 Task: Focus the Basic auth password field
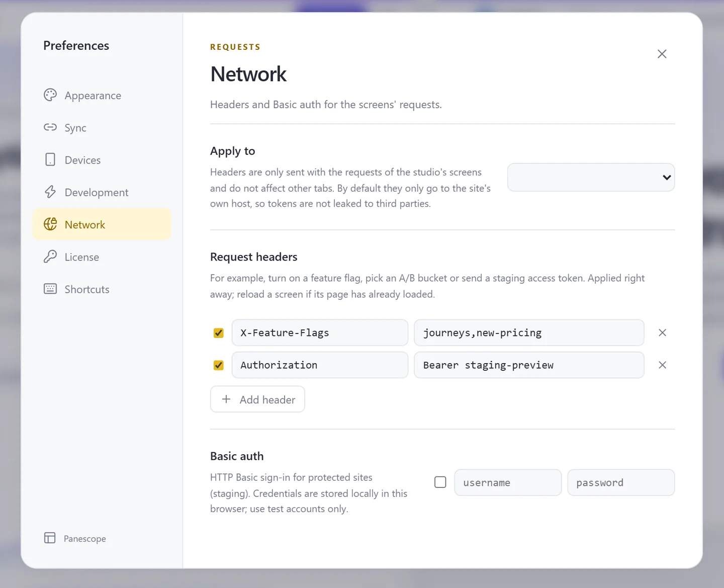pos(621,482)
